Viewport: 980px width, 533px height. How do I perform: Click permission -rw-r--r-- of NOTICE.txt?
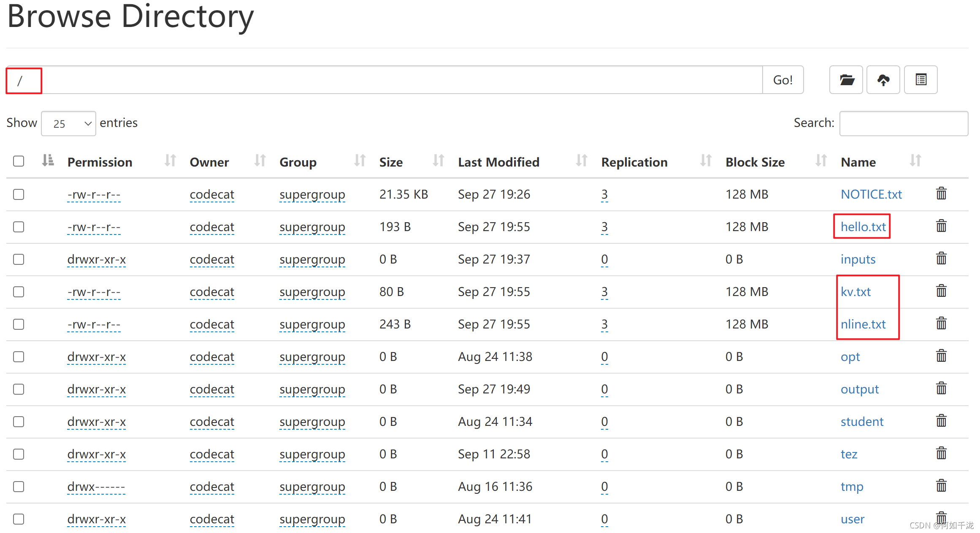94,195
